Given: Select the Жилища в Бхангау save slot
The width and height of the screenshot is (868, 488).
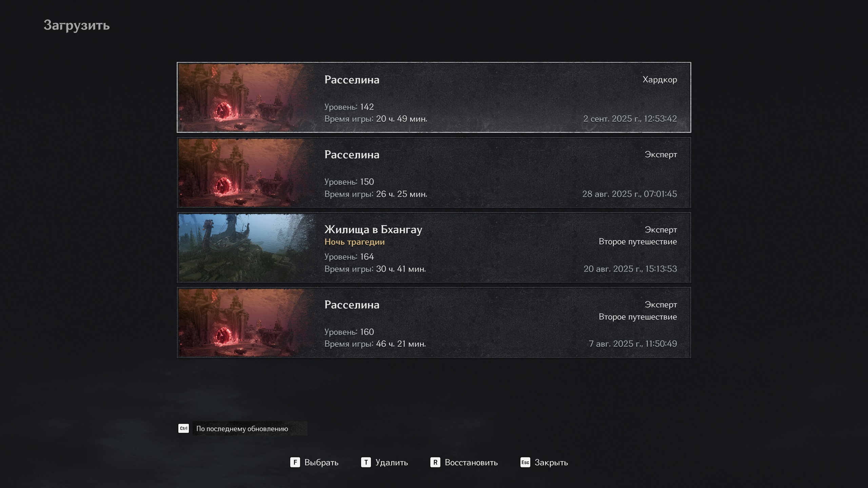Looking at the screenshot, I should 434,248.
